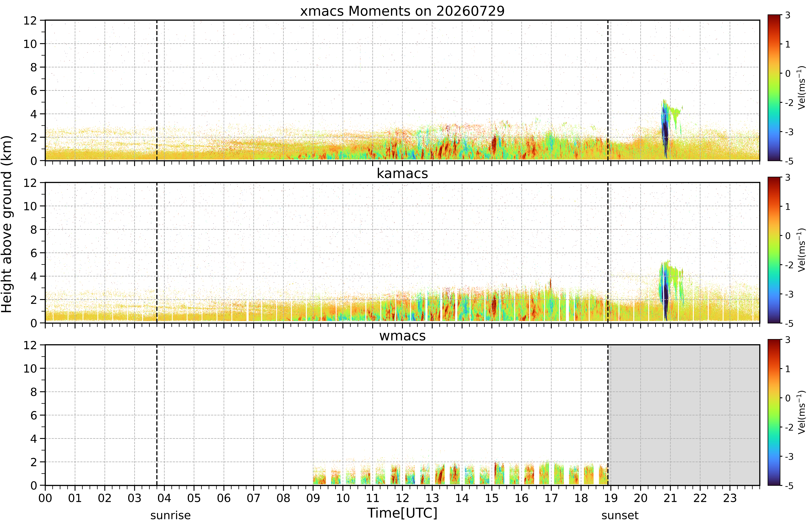Select the xmacs velocity colorbar
This screenshot has height=527, width=812.
[774, 88]
